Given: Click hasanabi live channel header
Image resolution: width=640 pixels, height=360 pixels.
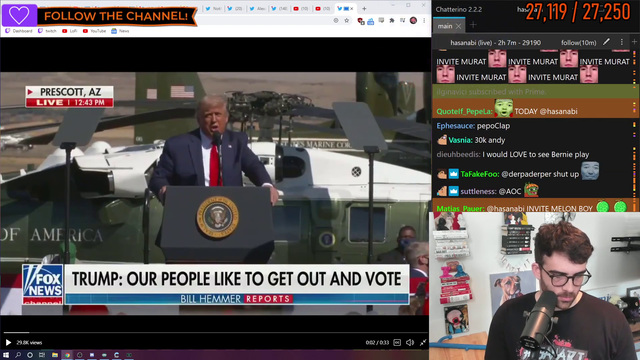Looking at the screenshot, I should pos(496,42).
